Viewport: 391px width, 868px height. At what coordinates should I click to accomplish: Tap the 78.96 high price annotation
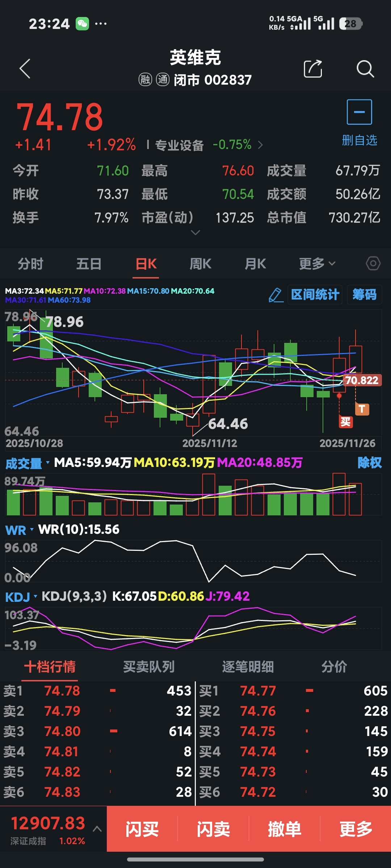pos(64,322)
